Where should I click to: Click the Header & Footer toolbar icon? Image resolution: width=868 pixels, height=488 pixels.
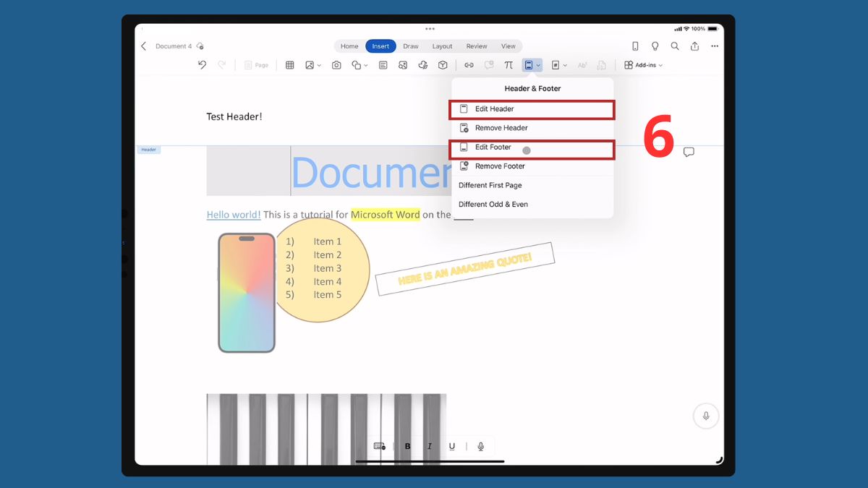coord(529,65)
